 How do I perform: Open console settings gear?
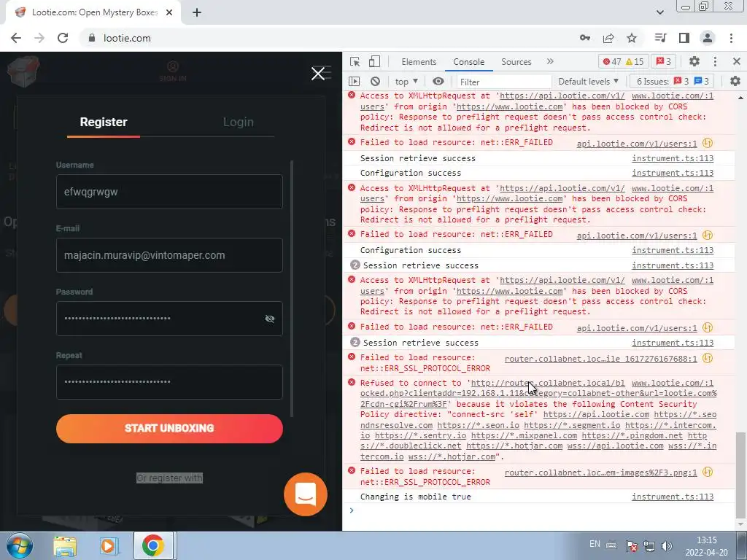tap(735, 82)
